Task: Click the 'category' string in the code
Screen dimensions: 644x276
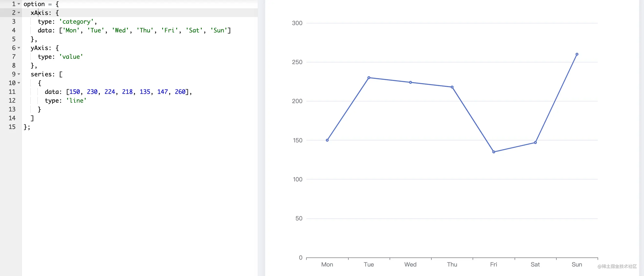Action: 76,22
